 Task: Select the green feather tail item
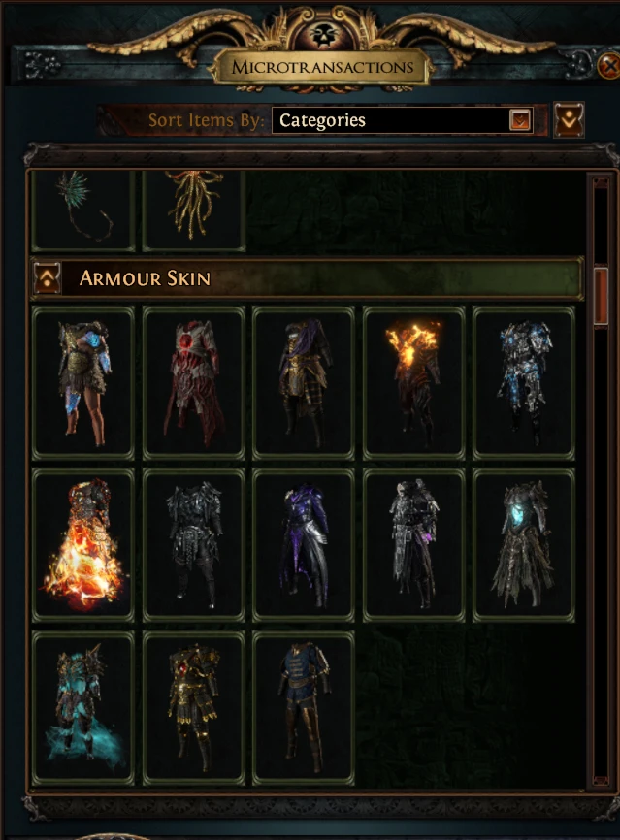pyautogui.click(x=83, y=210)
